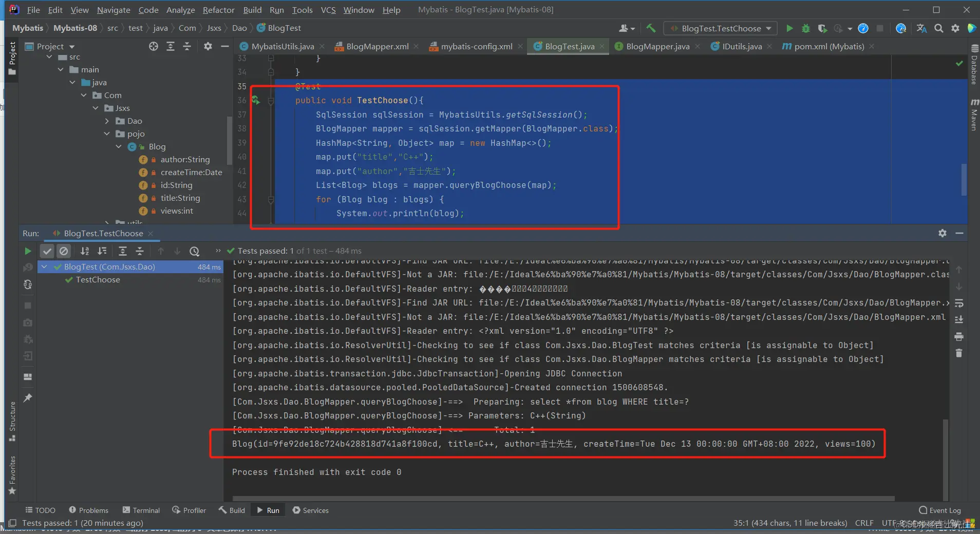Viewport: 980px width, 534px height.
Task: Switch to the mybatis-config.xml editor tab
Action: [x=477, y=46]
